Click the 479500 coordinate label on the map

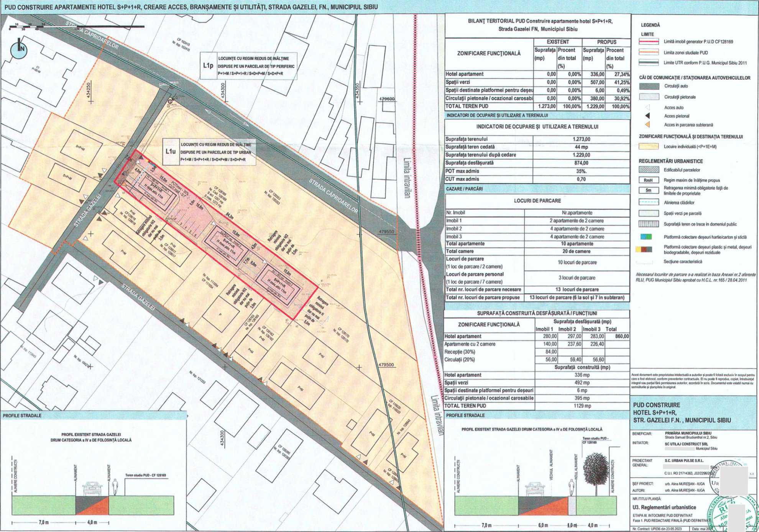386,365
